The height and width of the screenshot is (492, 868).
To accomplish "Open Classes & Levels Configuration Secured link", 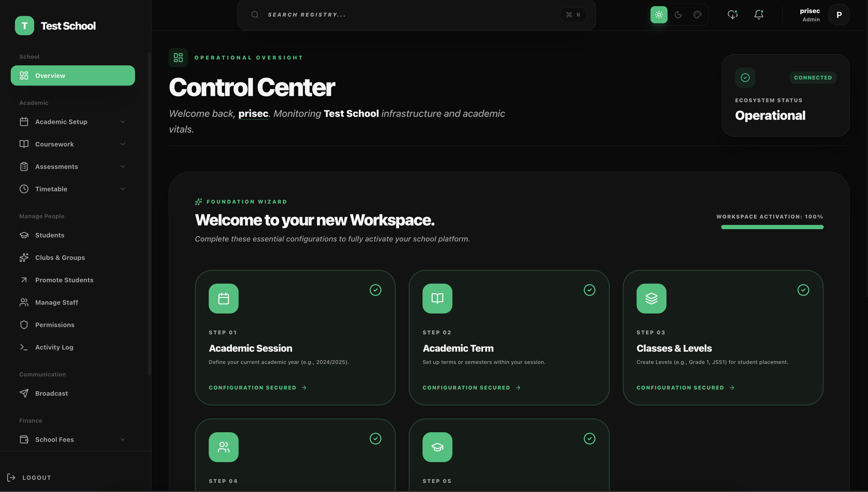I will pos(685,388).
